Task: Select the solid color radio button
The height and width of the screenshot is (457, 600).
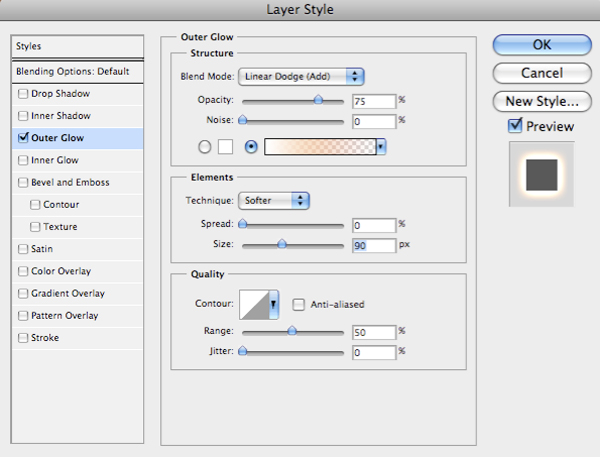Action: point(205,147)
